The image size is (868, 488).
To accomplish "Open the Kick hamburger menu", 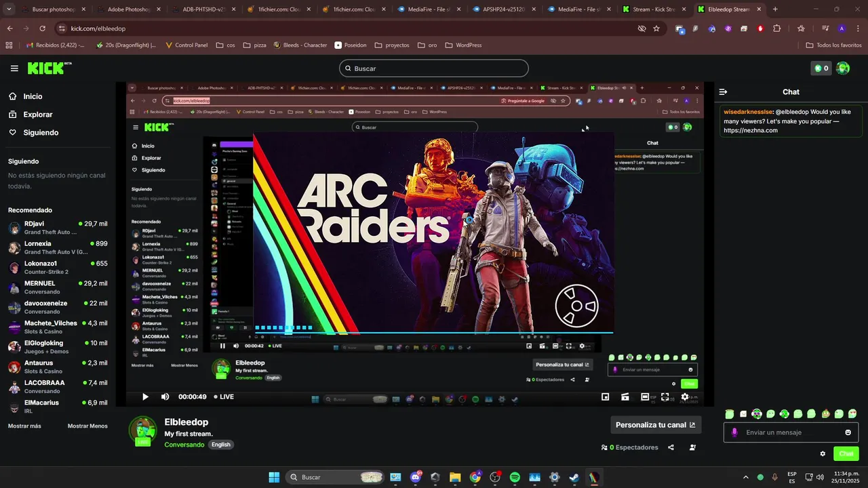I will click(x=14, y=68).
